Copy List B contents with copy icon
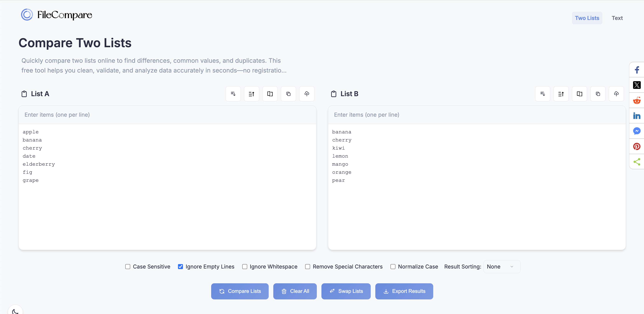Image resolution: width=644 pixels, height=314 pixels. pos(598,94)
